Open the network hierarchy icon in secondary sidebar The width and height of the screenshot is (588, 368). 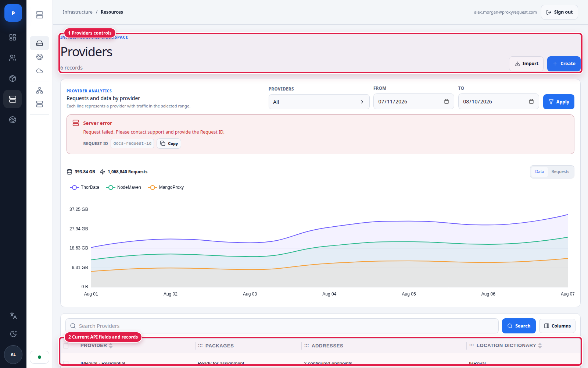pos(40,90)
